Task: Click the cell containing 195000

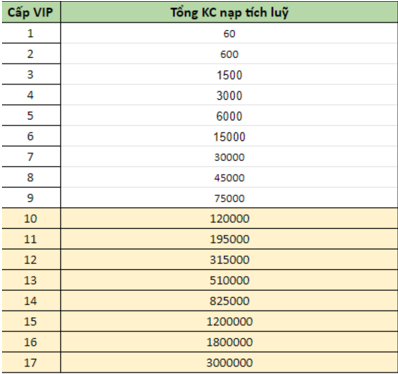Action: coord(229,239)
